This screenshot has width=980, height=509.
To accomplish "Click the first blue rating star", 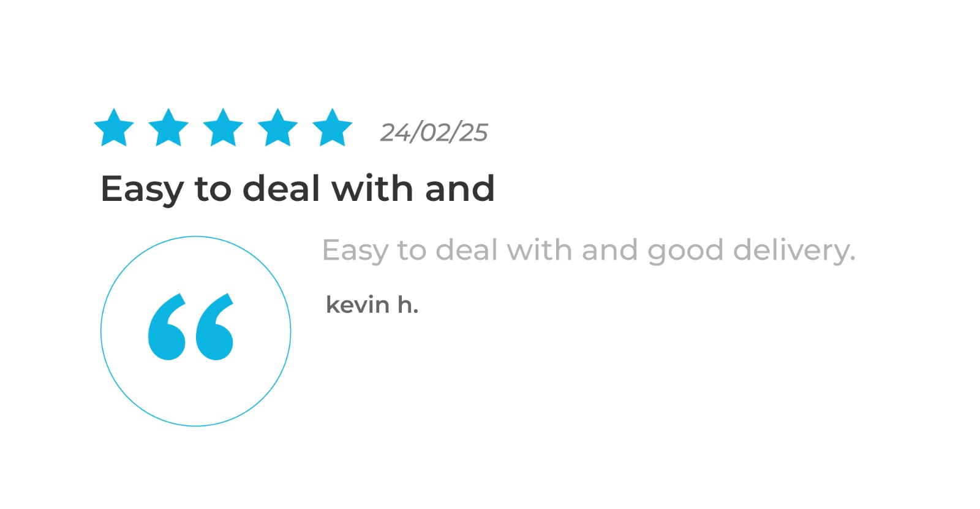I will click(x=114, y=128).
